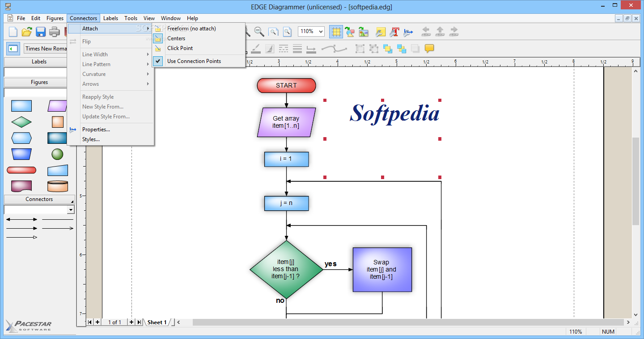Expand the Arrows submenu
Viewport: 644px width, 339px height.
110,84
